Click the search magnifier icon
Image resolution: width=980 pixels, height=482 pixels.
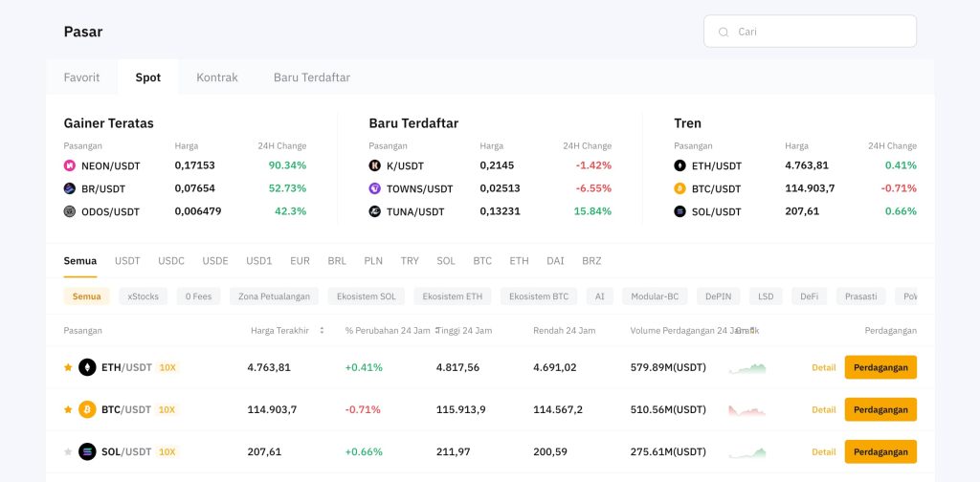(x=723, y=32)
